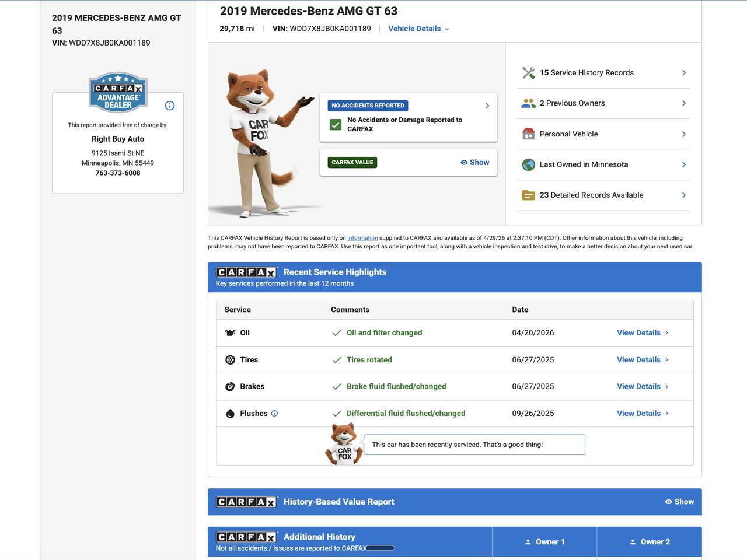Click the wrench Service History Records icon

point(528,73)
